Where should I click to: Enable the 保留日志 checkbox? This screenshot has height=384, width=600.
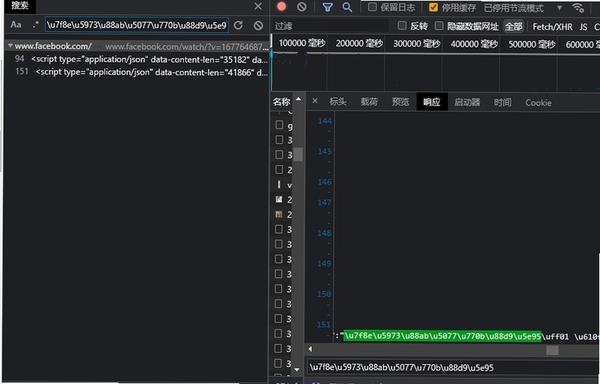point(372,7)
